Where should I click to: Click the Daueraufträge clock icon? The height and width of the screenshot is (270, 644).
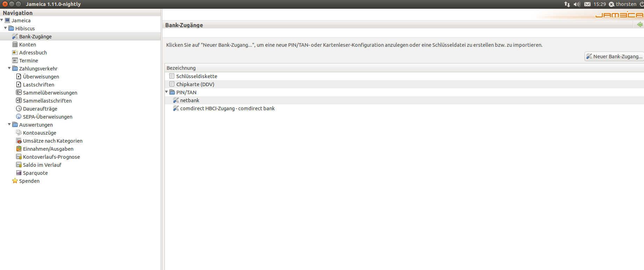[x=19, y=108]
